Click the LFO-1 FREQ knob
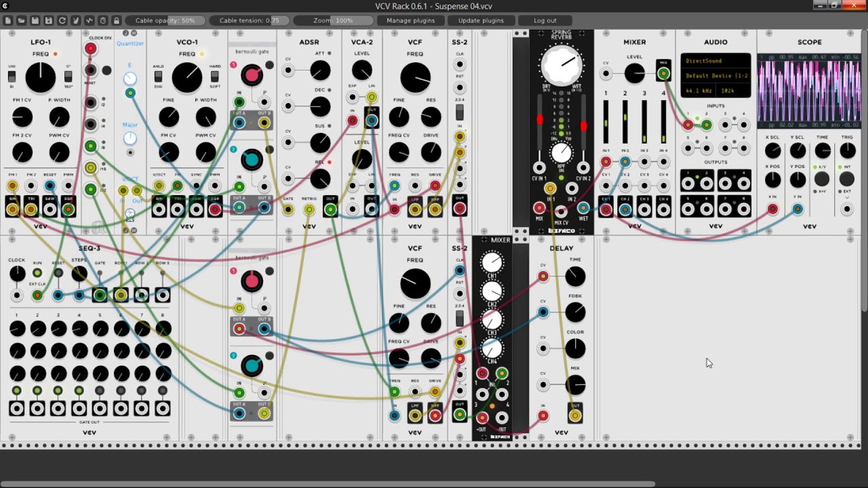The image size is (868, 488). [x=41, y=77]
